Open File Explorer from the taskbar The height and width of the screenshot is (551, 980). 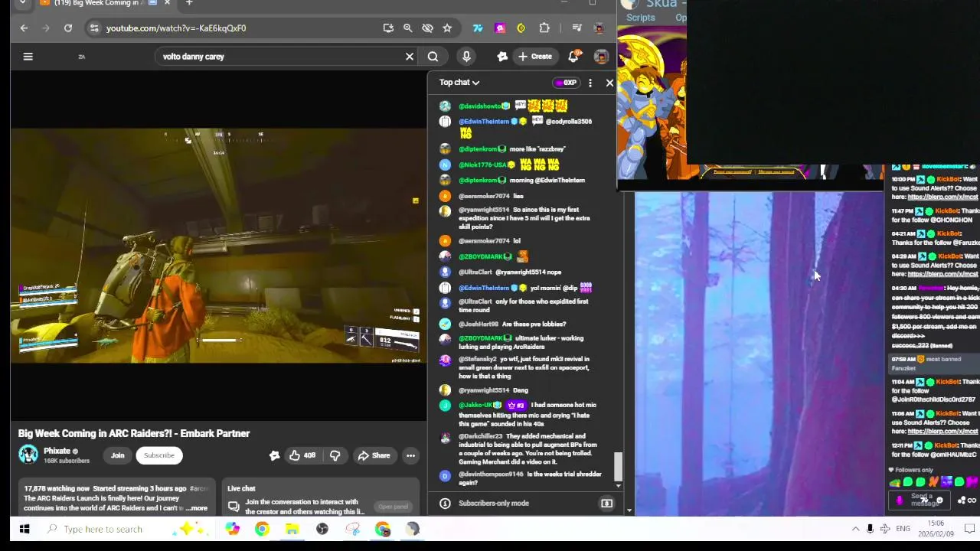click(292, 529)
